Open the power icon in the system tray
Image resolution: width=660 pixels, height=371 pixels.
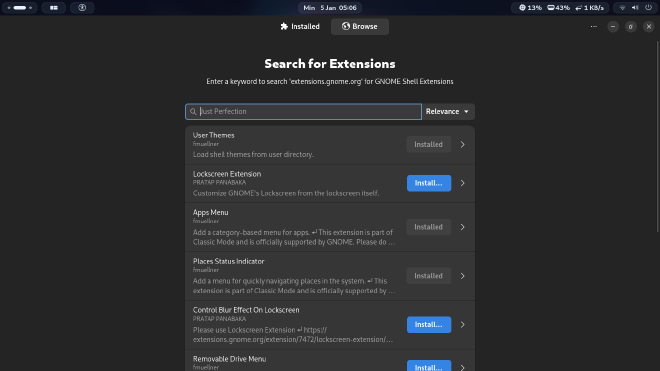pyautogui.click(x=648, y=8)
